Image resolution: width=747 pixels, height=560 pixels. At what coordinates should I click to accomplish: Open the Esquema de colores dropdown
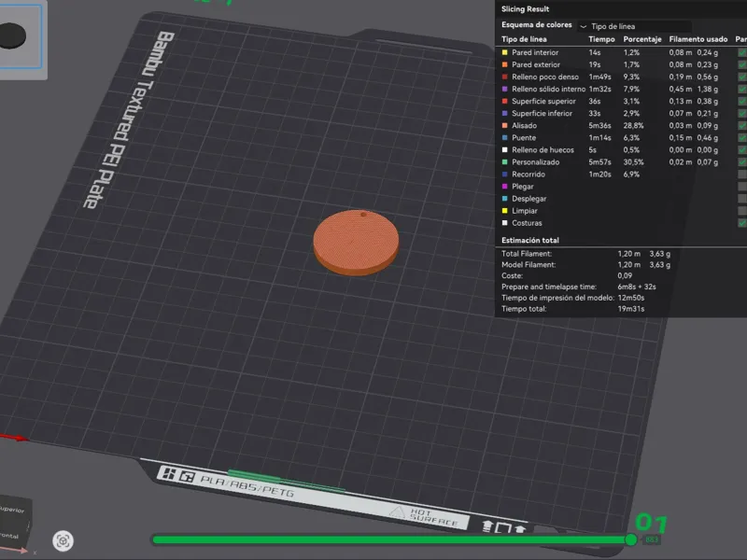[x=635, y=26]
